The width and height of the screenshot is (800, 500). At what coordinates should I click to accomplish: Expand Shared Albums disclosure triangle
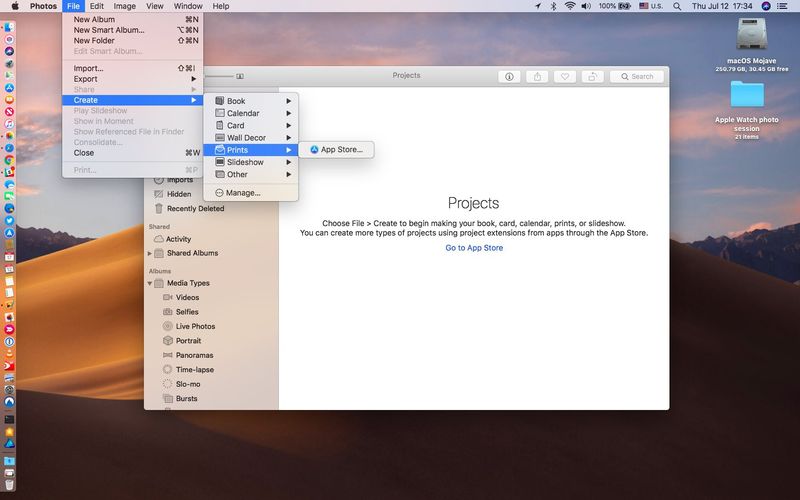[x=149, y=253]
